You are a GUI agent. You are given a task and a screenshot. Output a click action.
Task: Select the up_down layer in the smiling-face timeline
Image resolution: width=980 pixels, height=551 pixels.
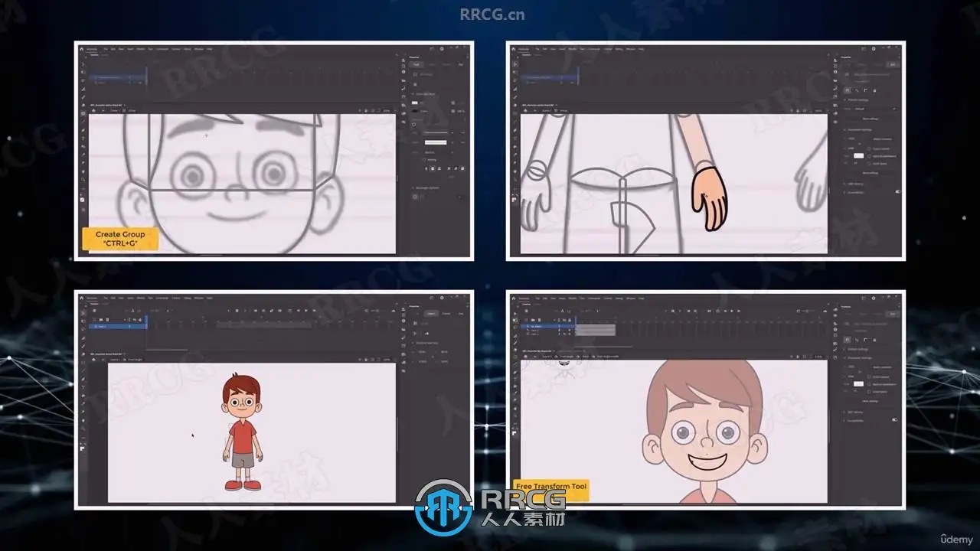[x=547, y=326]
